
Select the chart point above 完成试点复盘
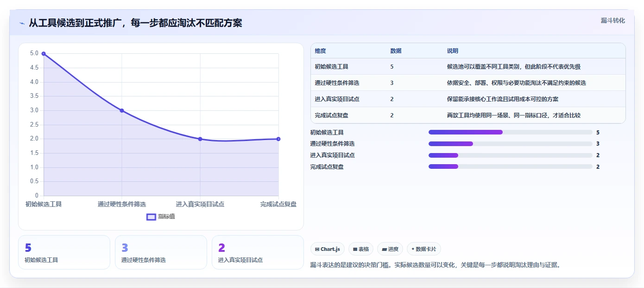[x=278, y=139]
